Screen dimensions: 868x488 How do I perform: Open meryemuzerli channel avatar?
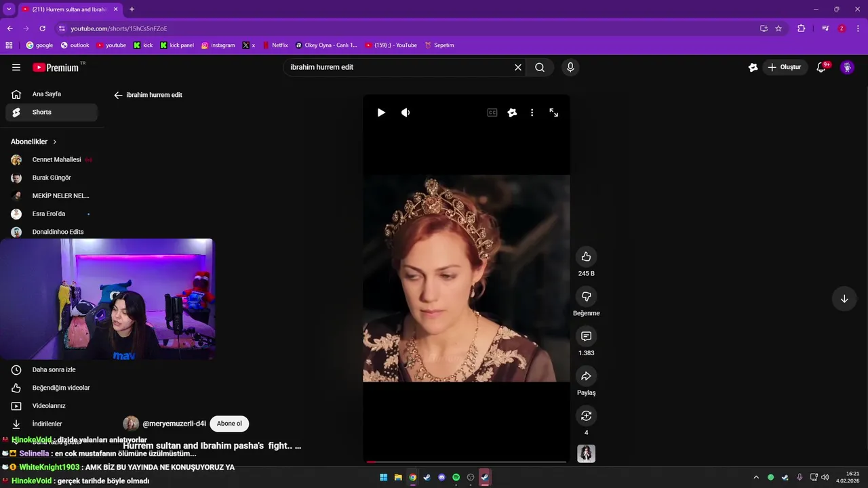131,424
